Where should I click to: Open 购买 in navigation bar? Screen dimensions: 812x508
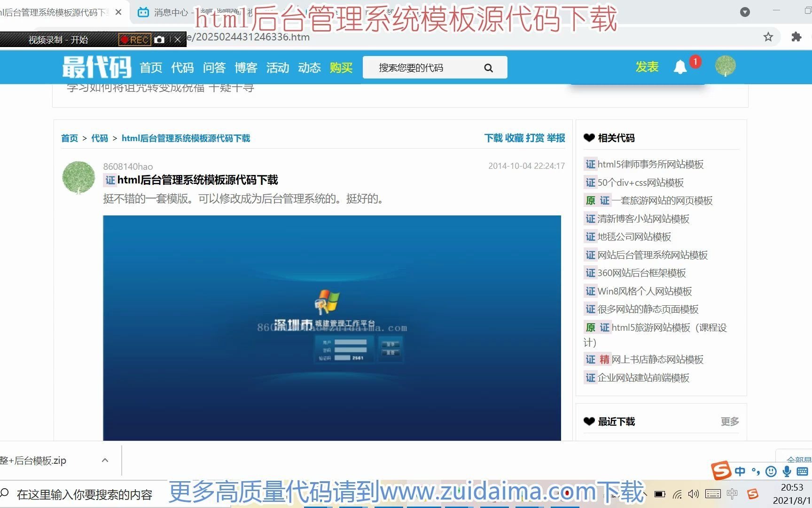341,68
